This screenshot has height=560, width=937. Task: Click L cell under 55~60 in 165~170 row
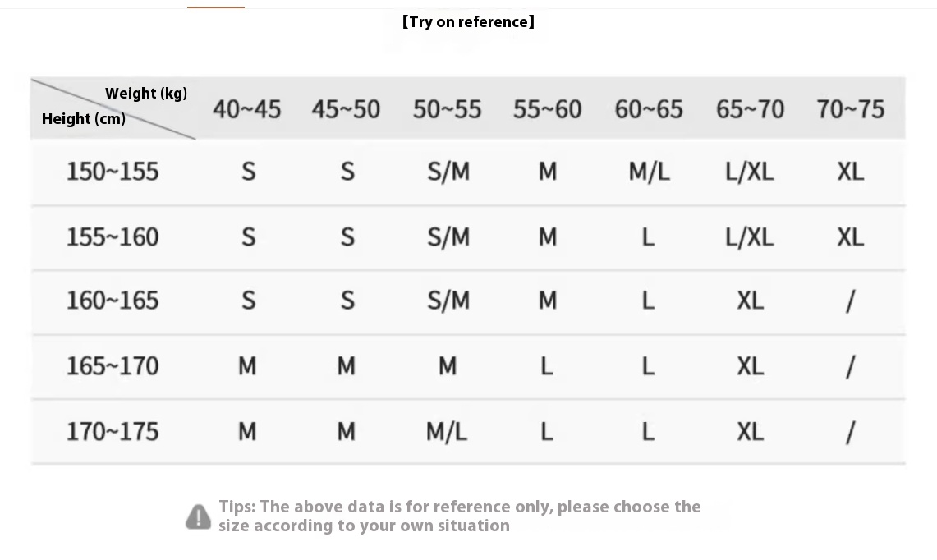[547, 365]
